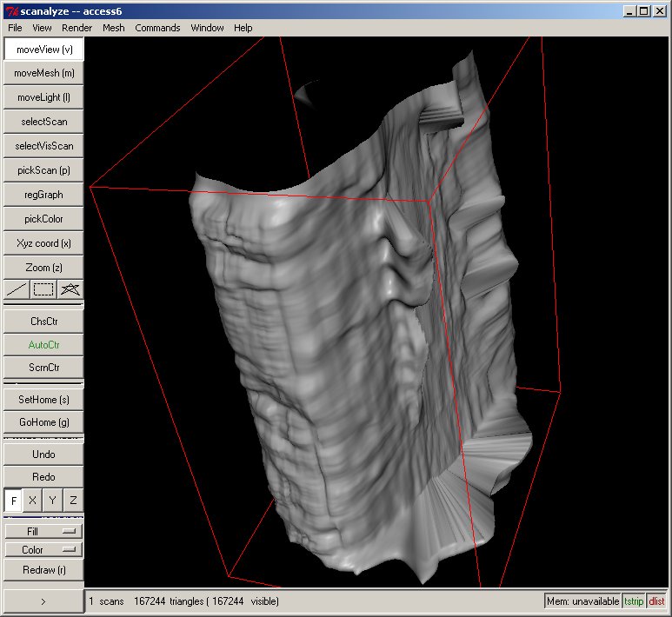
Task: Enable the AutoCtr centering mode
Action: coord(43,344)
